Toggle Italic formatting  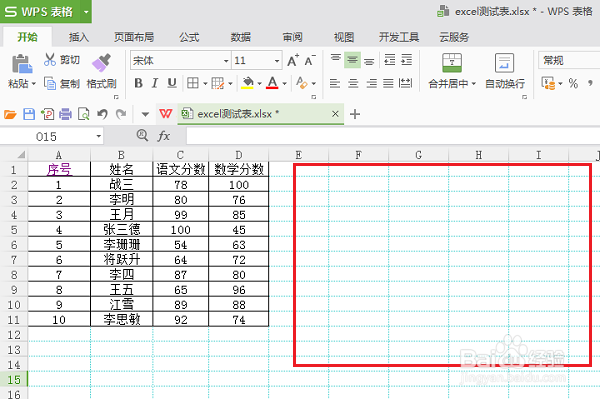coord(155,83)
